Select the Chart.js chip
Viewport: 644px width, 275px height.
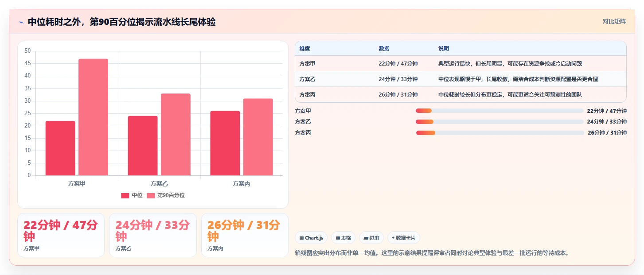click(311, 238)
